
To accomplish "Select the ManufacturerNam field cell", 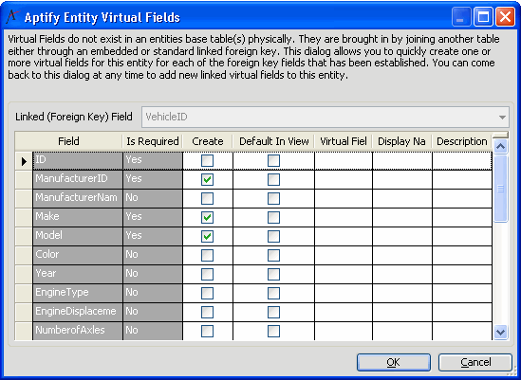I will point(78,198).
